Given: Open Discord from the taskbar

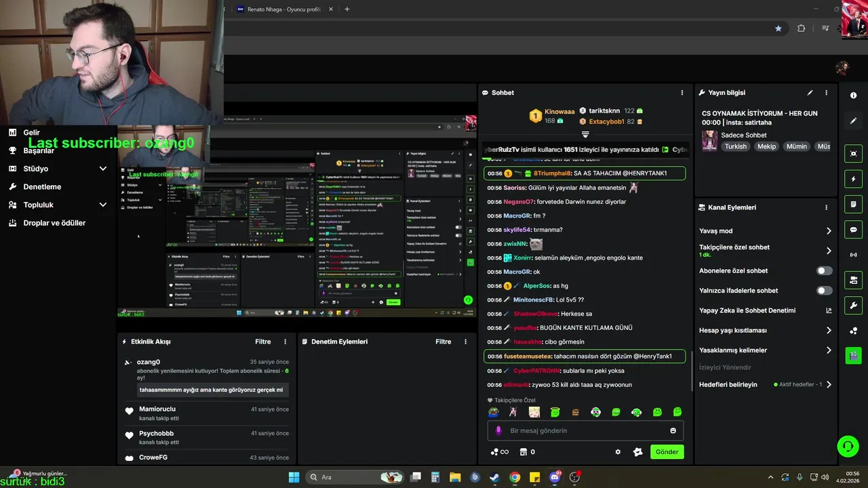Looking at the screenshot, I should (x=555, y=477).
